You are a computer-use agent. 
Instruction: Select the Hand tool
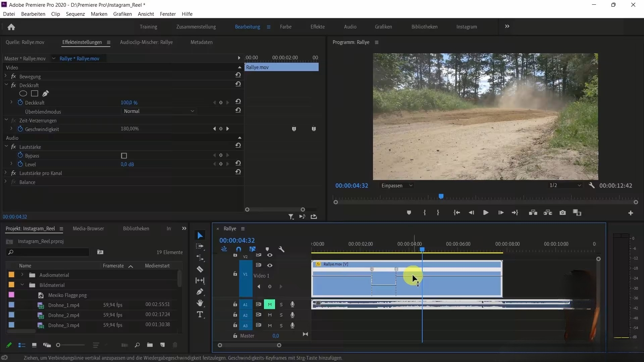(x=200, y=303)
